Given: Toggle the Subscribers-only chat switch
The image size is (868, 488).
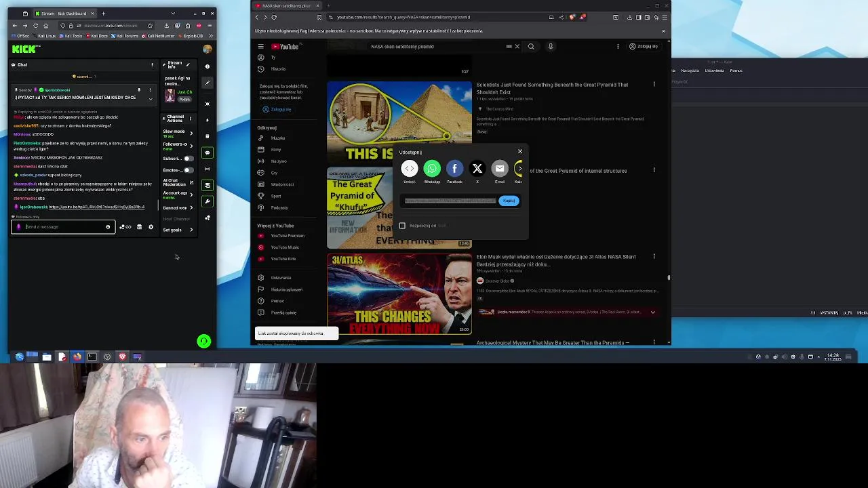Looking at the screenshot, I should tap(188, 159).
